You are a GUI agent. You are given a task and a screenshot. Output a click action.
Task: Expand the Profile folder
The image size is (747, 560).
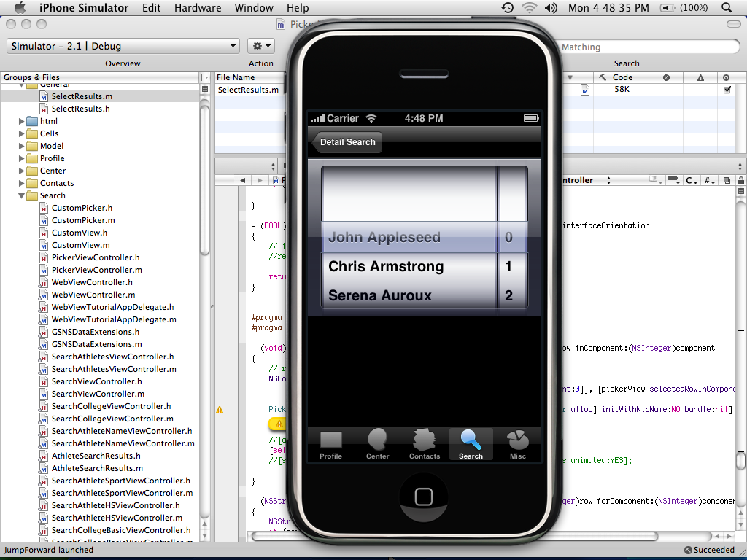(21, 158)
